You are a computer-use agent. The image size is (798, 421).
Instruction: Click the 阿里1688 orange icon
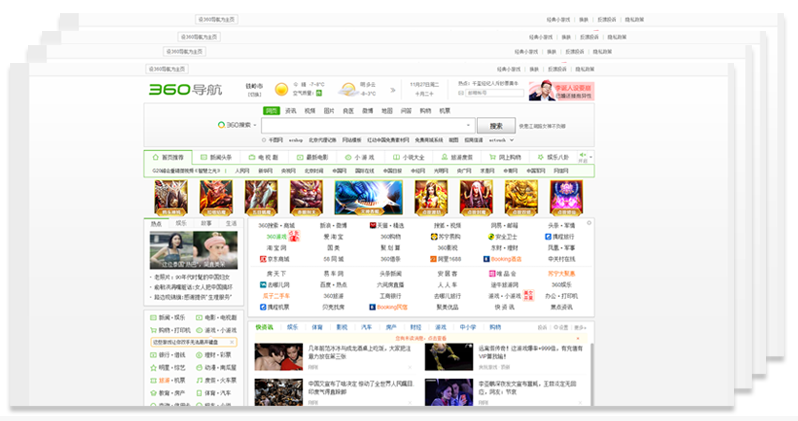click(433, 259)
